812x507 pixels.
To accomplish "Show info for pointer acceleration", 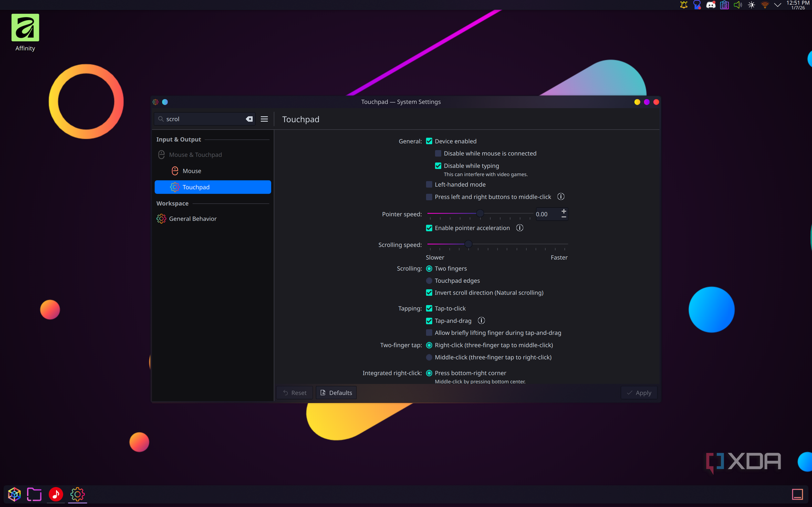I will tap(520, 228).
